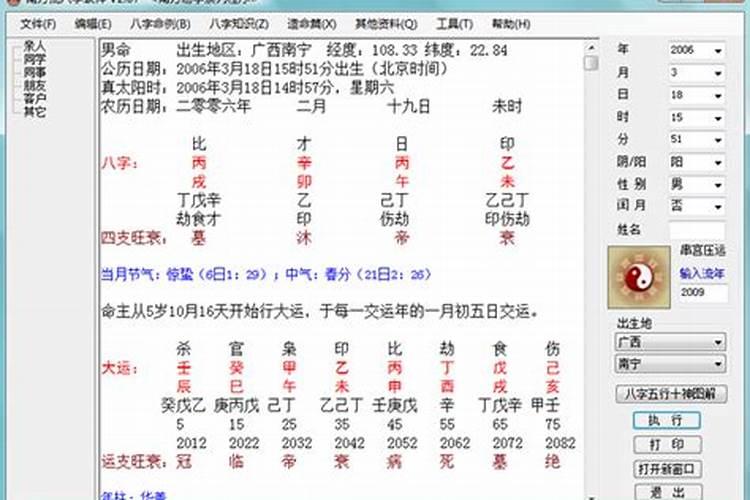Select 其它 category in left tree
The height and width of the screenshot is (500, 750).
pyautogui.click(x=34, y=112)
